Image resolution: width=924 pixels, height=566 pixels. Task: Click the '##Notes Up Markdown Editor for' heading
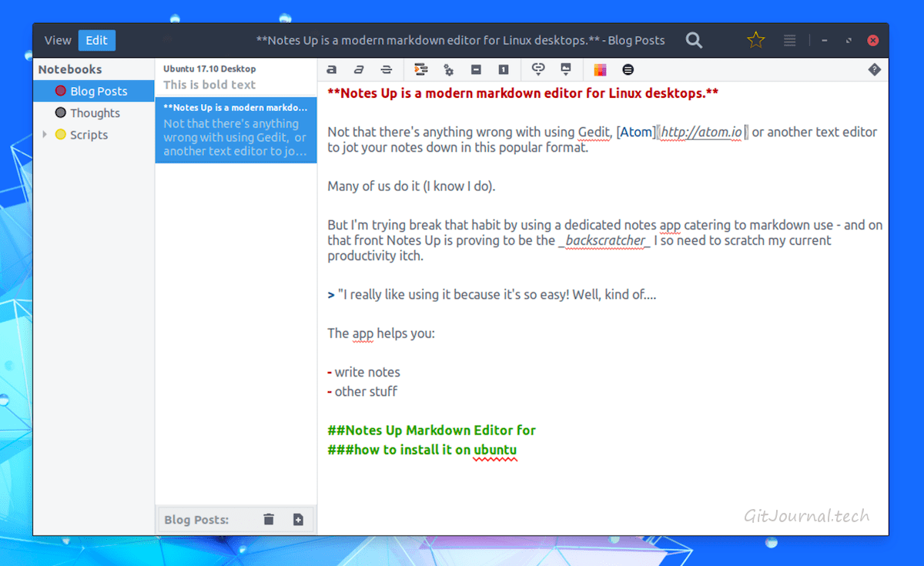click(x=431, y=430)
